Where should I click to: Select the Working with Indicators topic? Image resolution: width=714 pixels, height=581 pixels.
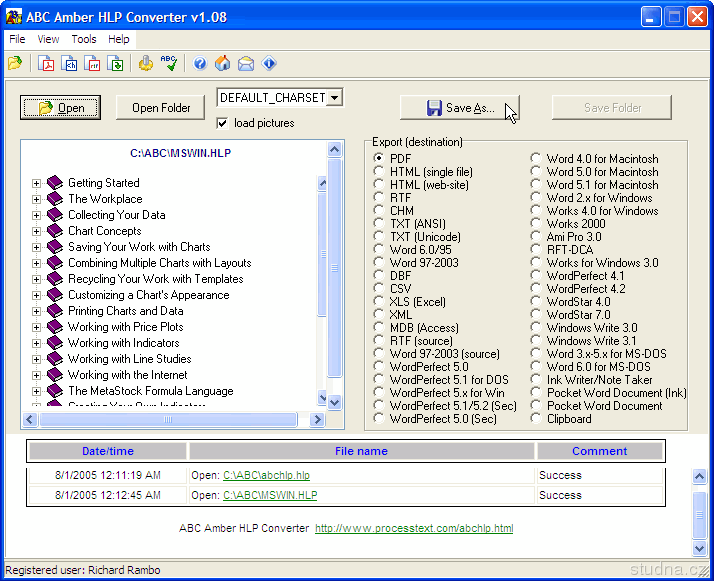pyautogui.click(x=123, y=343)
